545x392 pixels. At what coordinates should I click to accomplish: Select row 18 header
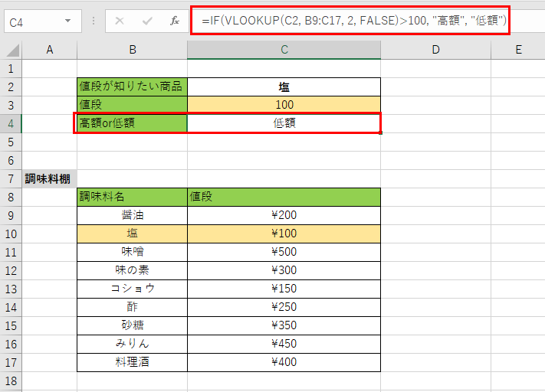click(11, 381)
